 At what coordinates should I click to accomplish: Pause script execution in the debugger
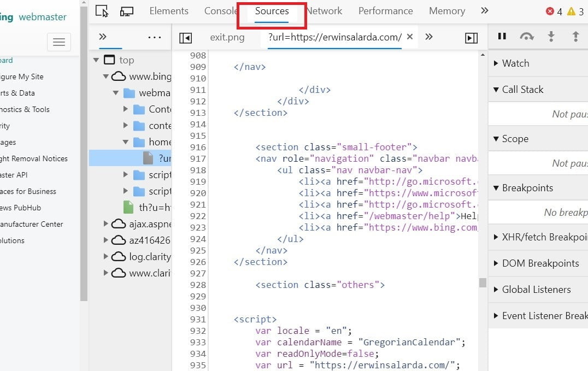[502, 36]
